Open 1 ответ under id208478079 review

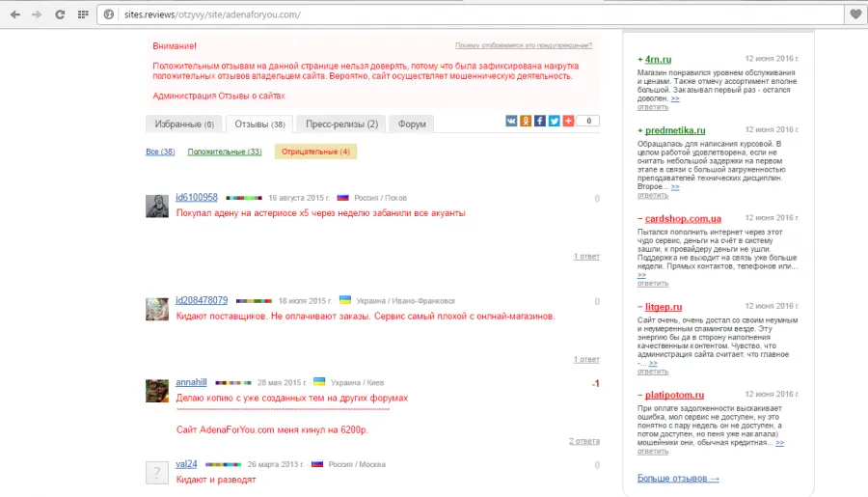586,359
